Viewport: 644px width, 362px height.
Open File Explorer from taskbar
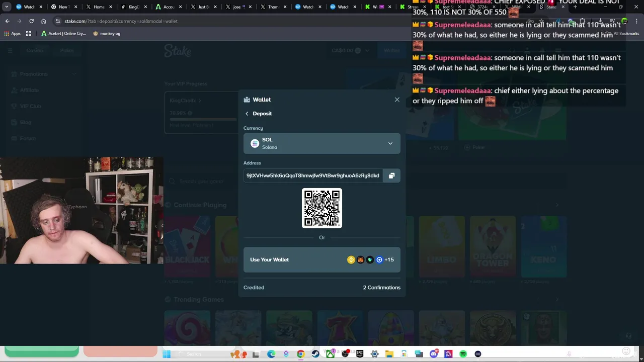click(x=389, y=354)
